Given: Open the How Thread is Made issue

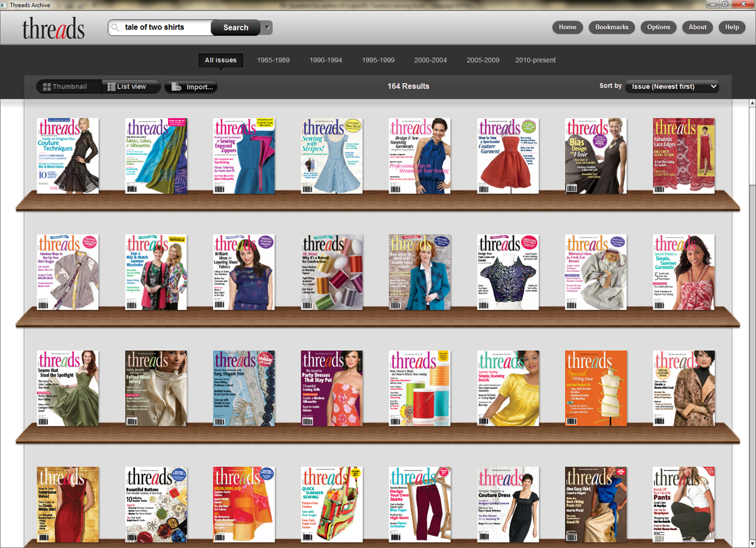Looking at the screenshot, I should point(420,389).
